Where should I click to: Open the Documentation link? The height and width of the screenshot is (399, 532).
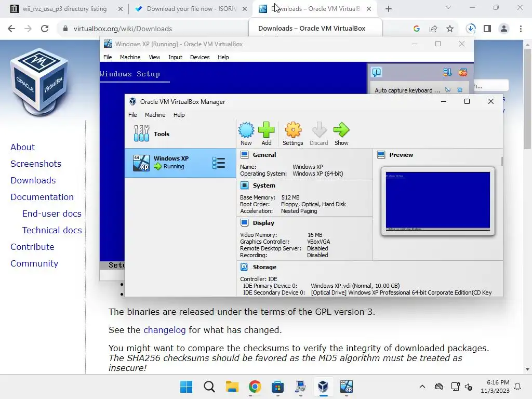pyautogui.click(x=42, y=197)
